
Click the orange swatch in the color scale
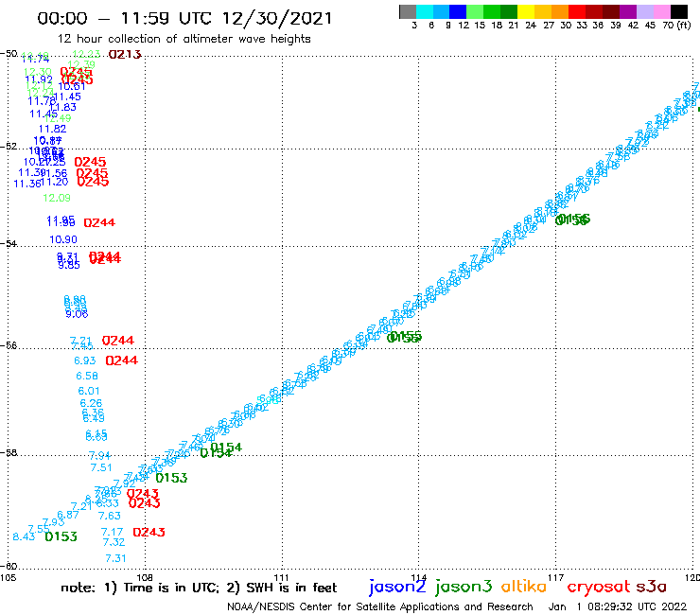[x=560, y=11]
